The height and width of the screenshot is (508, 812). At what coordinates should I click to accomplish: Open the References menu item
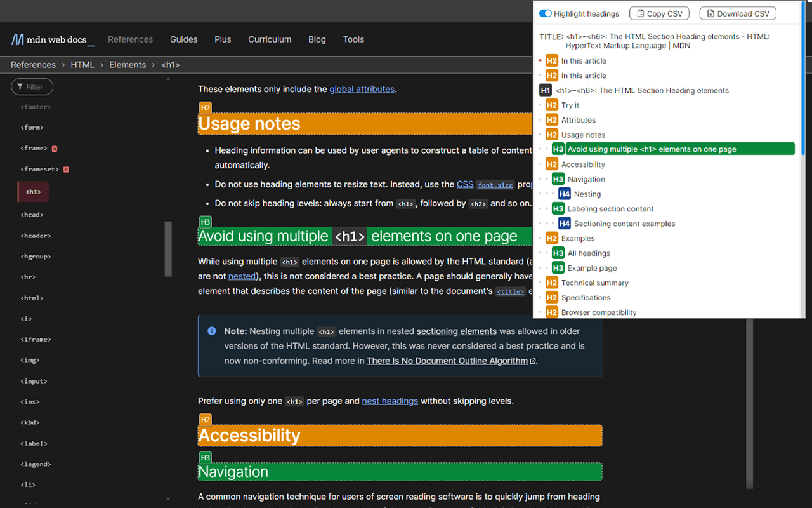(130, 39)
